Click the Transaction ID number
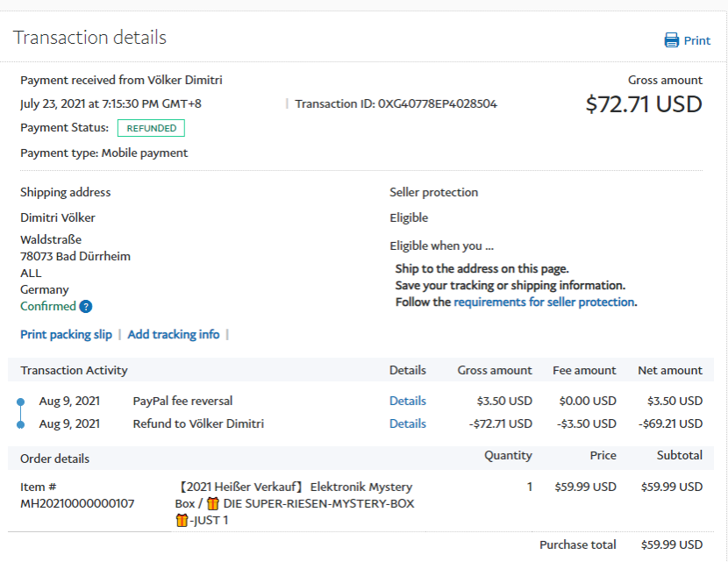Image resolution: width=728 pixels, height=562 pixels. tap(438, 103)
